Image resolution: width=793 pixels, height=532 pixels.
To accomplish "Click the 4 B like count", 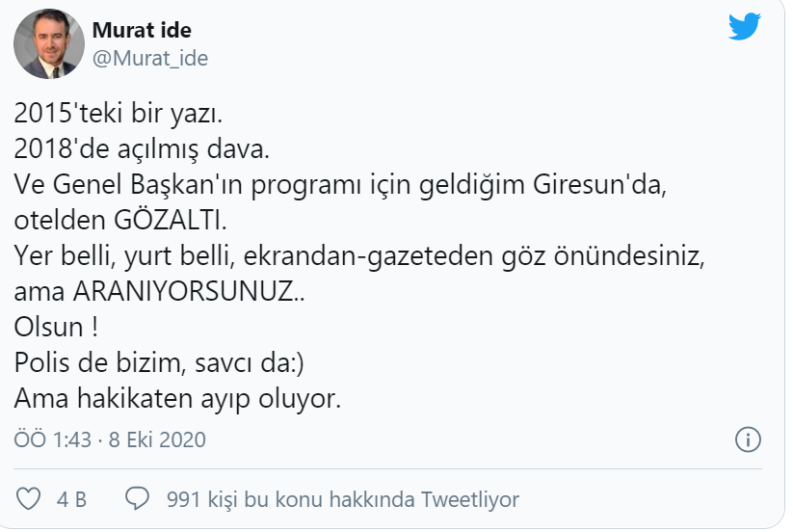I will 71,499.
